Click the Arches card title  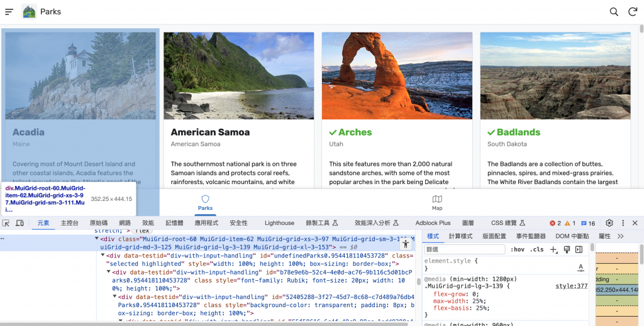355,132
